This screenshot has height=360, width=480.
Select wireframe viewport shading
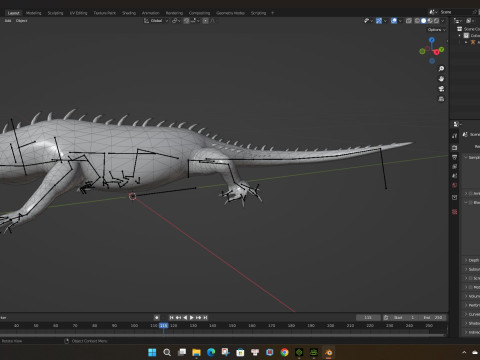pyautogui.click(x=417, y=21)
